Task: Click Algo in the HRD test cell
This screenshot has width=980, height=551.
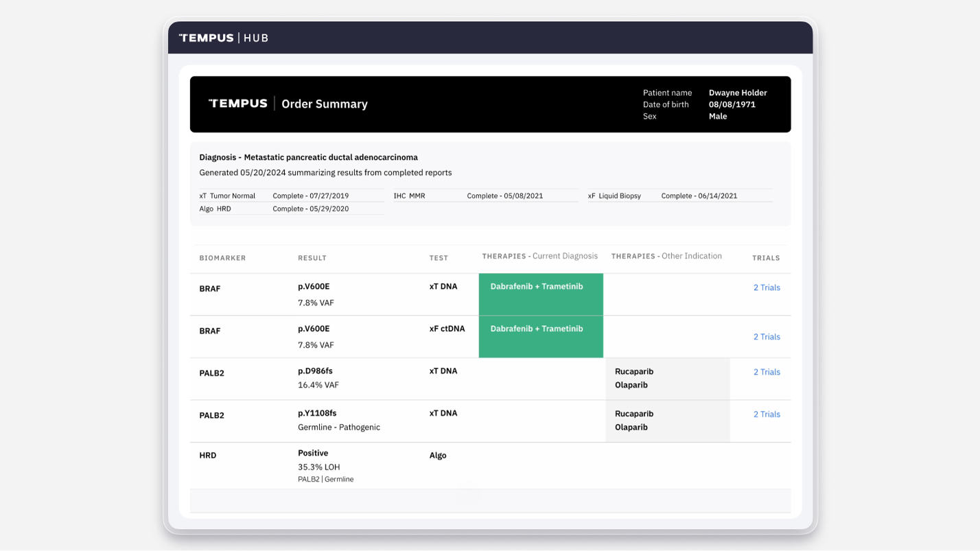Action: (438, 456)
